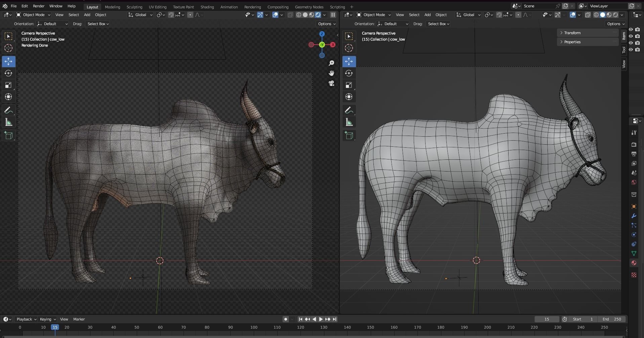644x338 pixels.
Task: Open the Render menu
Action: pyautogui.click(x=39, y=6)
